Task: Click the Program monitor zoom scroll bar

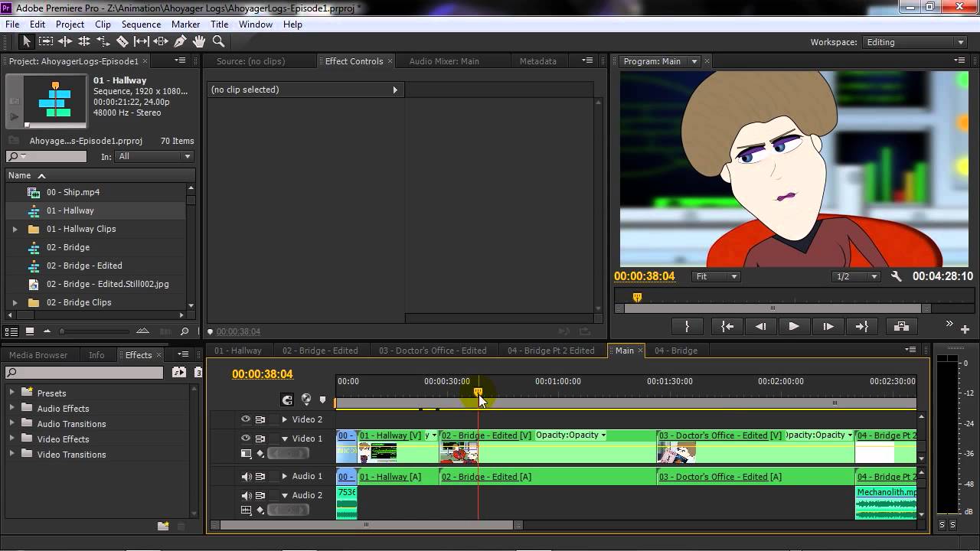Action: pyautogui.click(x=773, y=308)
